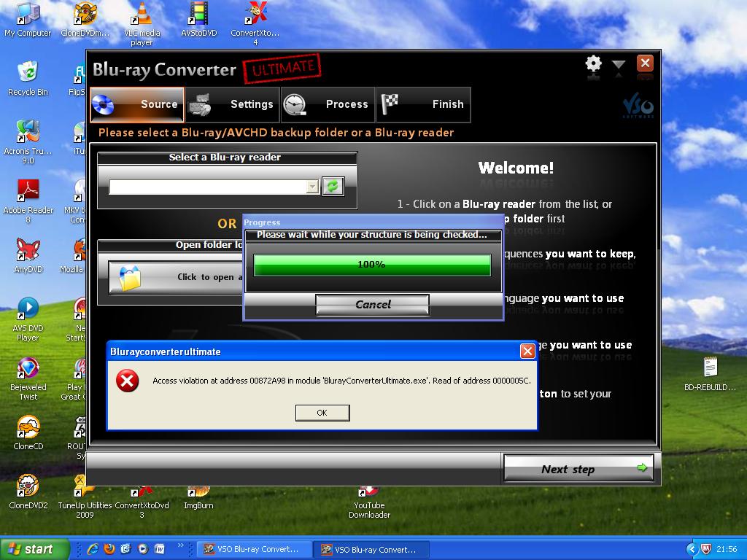
Task: Switch to the Source tab
Action: click(x=136, y=104)
